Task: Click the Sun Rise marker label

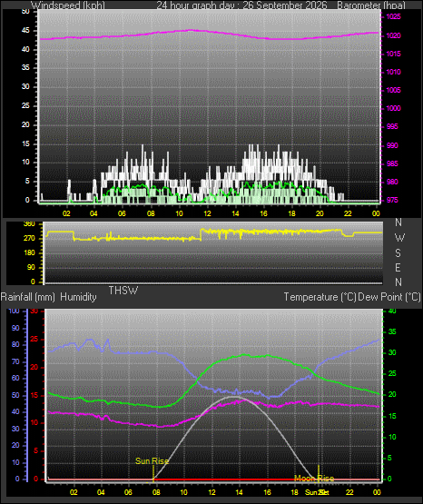Action: [x=152, y=461]
